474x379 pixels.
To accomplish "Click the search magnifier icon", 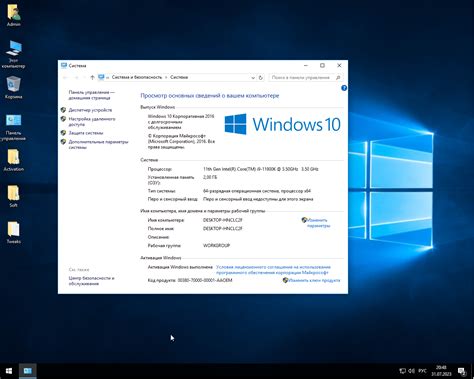I will coord(338,78).
